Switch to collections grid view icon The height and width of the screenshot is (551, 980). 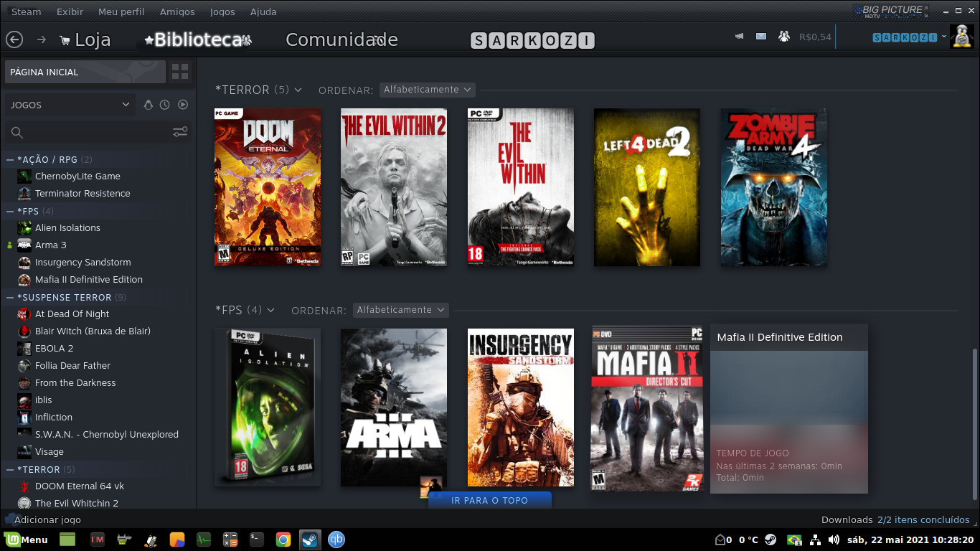[x=180, y=72]
